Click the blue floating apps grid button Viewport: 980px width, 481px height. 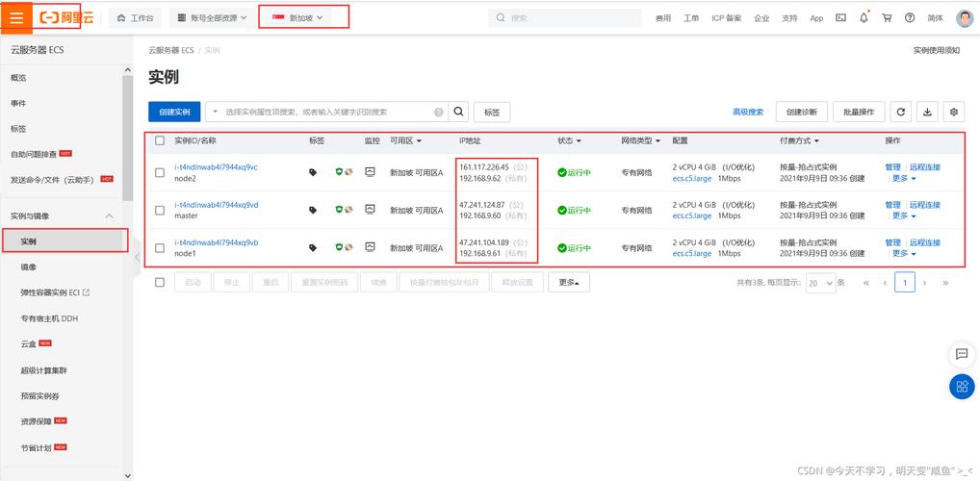962,387
